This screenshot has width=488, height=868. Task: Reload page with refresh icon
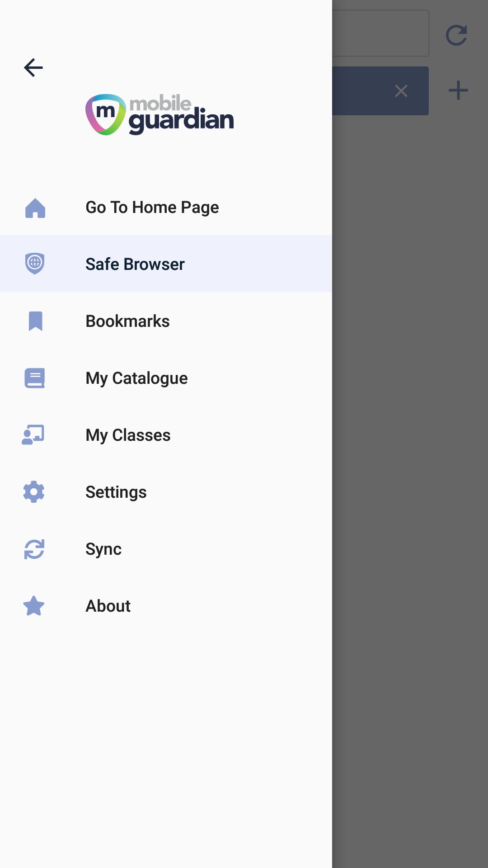tap(456, 35)
